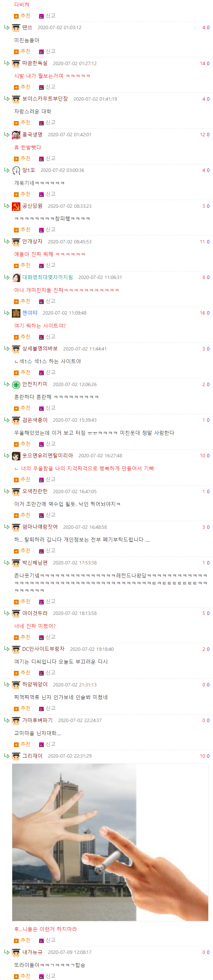Viewport: 213px width, 980px height.
Task: Click 웃으면유리멘탈미리아's avatar image
Action: [16, 456]
